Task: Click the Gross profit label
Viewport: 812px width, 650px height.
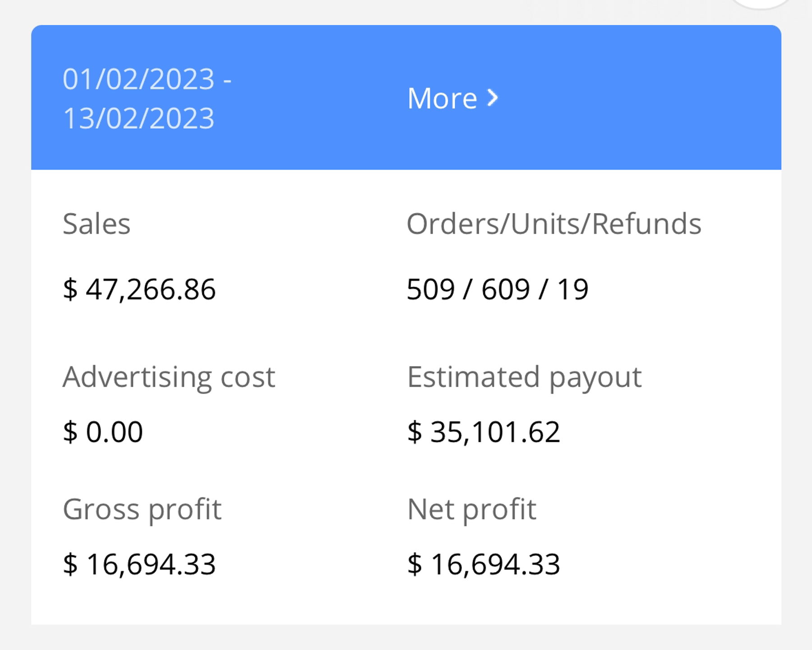Action: (142, 510)
